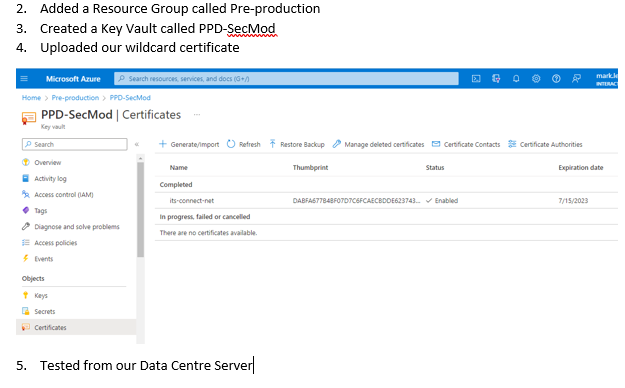Image resolution: width=625 pixels, height=388 pixels.
Task: Open Directories and subscriptions filter icon
Action: [x=496, y=79]
